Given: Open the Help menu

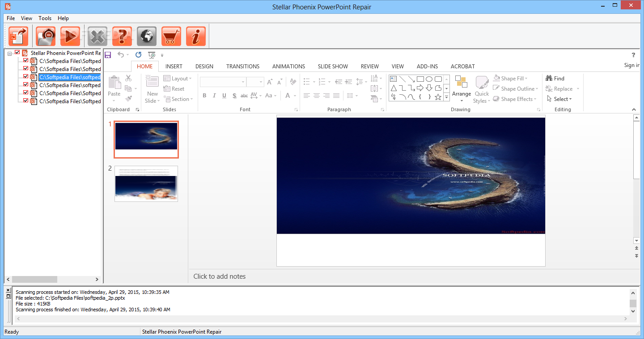Looking at the screenshot, I should point(63,18).
